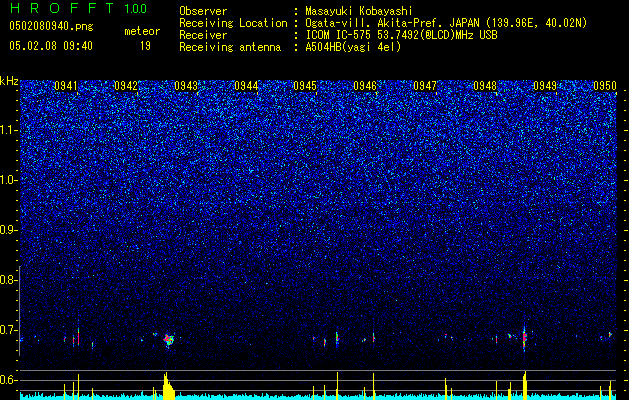
Task: Click date stamp 05.02.08 09:40
Action: coord(51,46)
